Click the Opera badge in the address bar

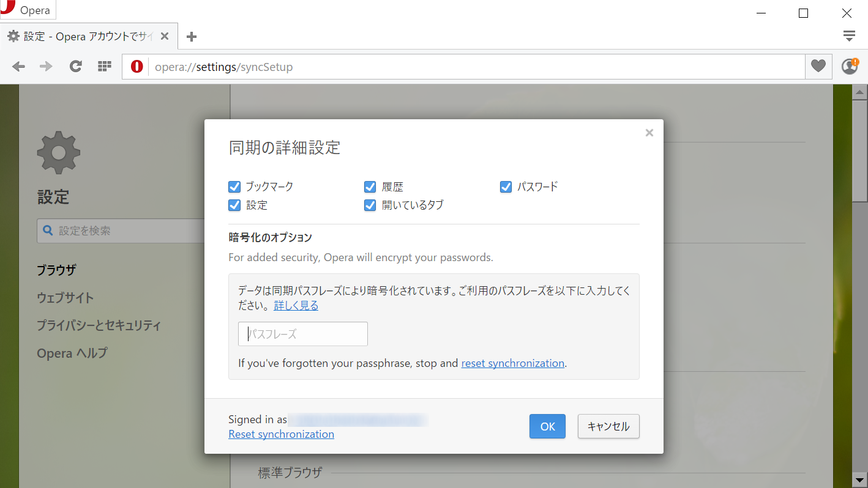point(136,66)
